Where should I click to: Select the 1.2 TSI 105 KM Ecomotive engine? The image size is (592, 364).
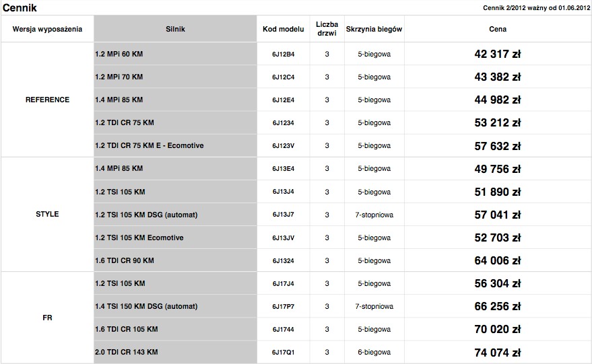(139, 238)
